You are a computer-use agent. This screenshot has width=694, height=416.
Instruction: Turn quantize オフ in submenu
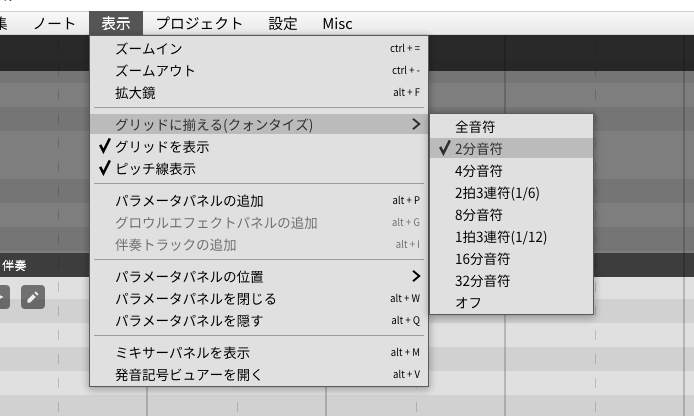coord(468,303)
